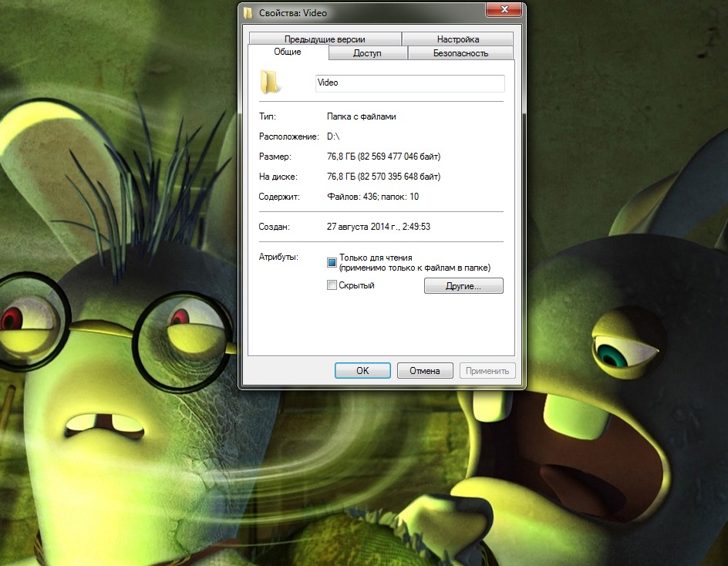The width and height of the screenshot is (728, 566).
Task: Click the Применить button
Action: pos(487,371)
